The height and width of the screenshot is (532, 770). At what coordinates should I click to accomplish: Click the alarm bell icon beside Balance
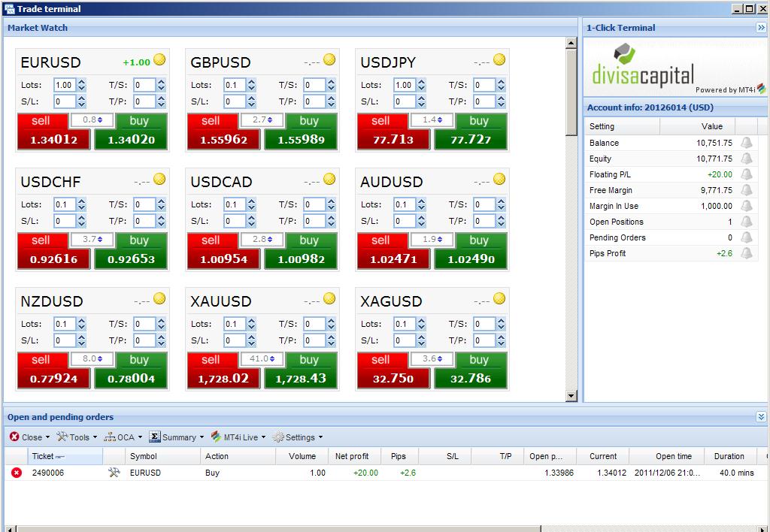click(747, 143)
